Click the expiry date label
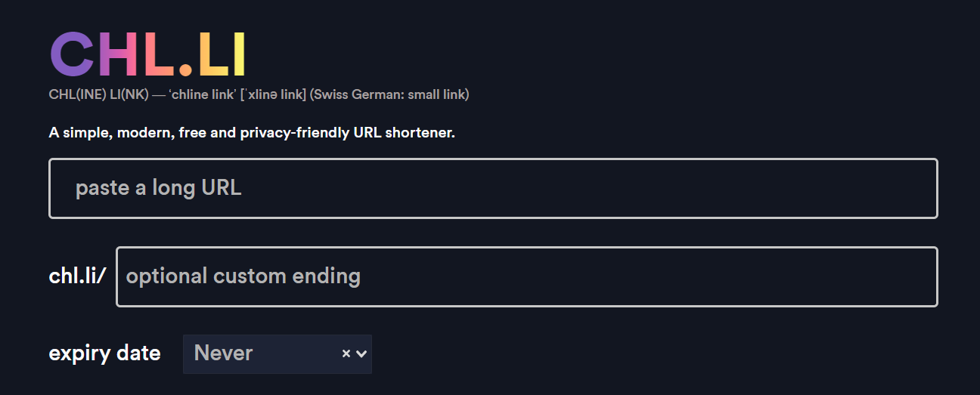Viewport: 980px width, 395px height. point(104,353)
